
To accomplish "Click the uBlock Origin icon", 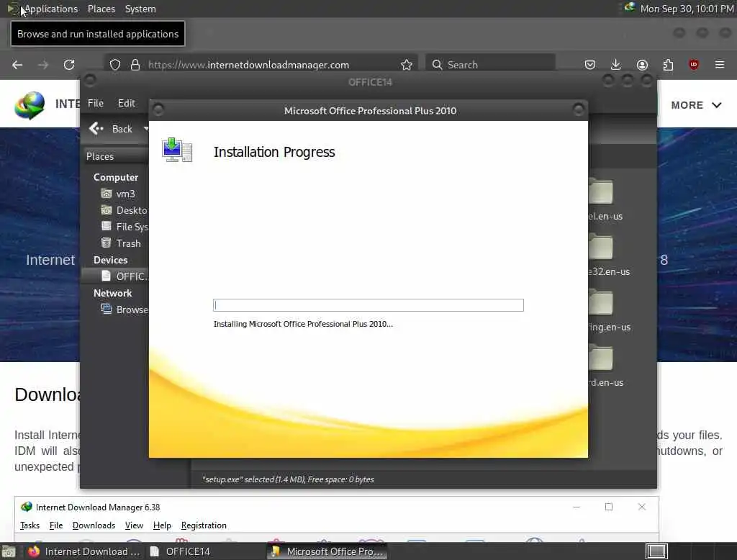I will click(x=694, y=65).
